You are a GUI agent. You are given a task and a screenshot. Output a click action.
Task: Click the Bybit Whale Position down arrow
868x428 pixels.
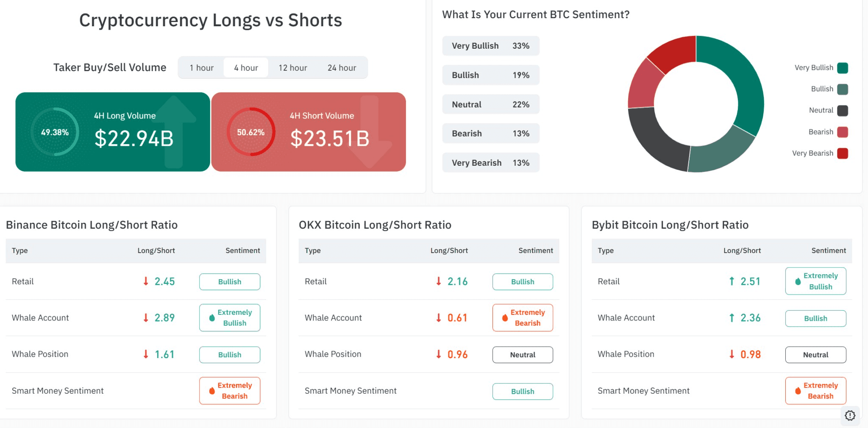(732, 354)
